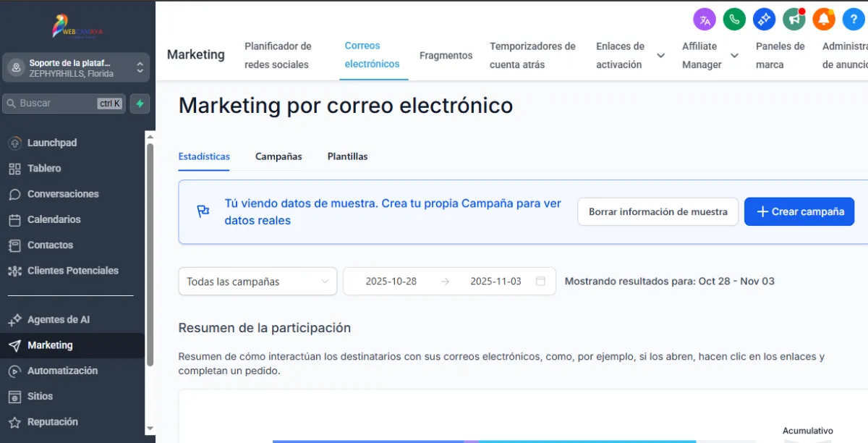868x443 pixels.
Task: Click the Clientes Potenciales icon
Action: (x=14, y=271)
